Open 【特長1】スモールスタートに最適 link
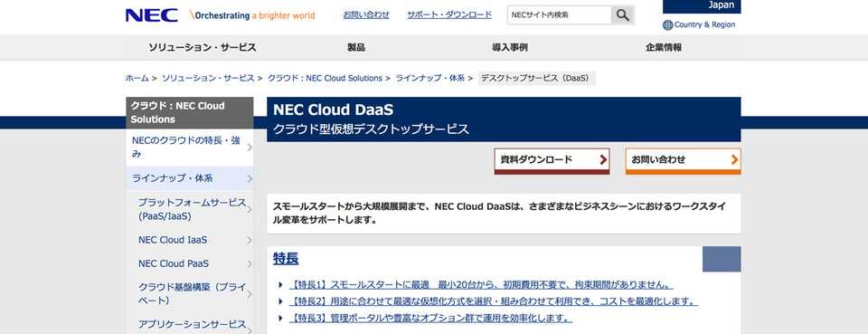 click(x=481, y=285)
